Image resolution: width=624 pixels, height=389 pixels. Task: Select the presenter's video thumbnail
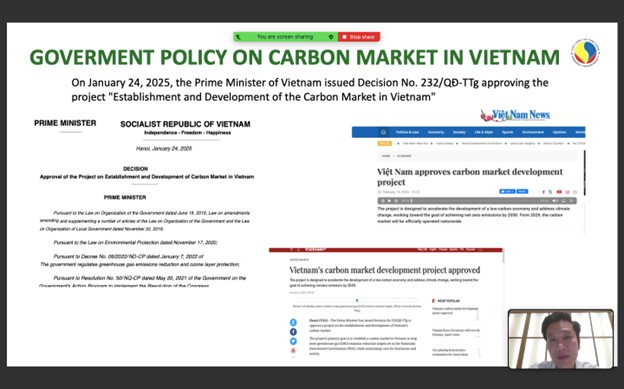pyautogui.click(x=561, y=339)
